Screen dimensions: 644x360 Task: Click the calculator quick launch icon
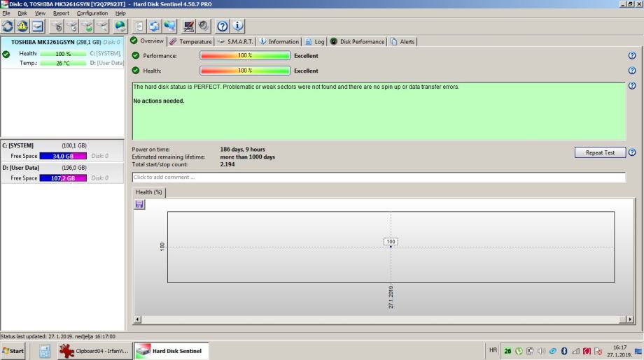(45, 351)
